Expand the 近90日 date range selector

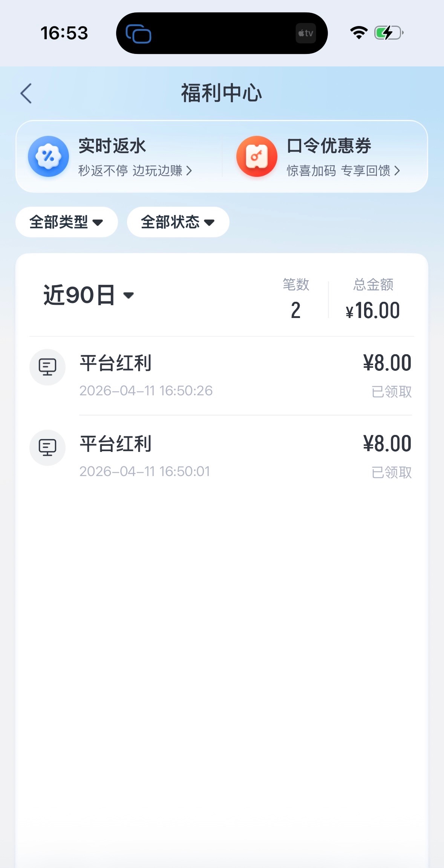[89, 295]
